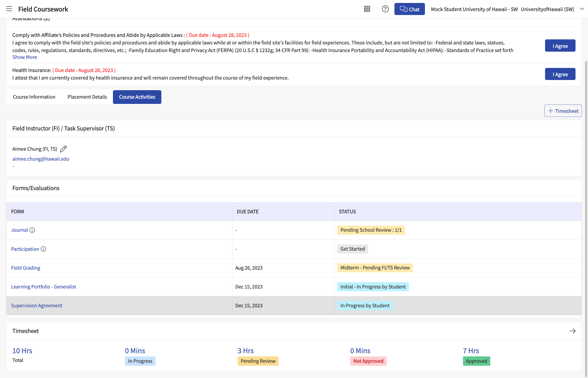The width and height of the screenshot is (588, 378).
Task: Click the Initial - In Progress by Student status
Action: tap(373, 287)
